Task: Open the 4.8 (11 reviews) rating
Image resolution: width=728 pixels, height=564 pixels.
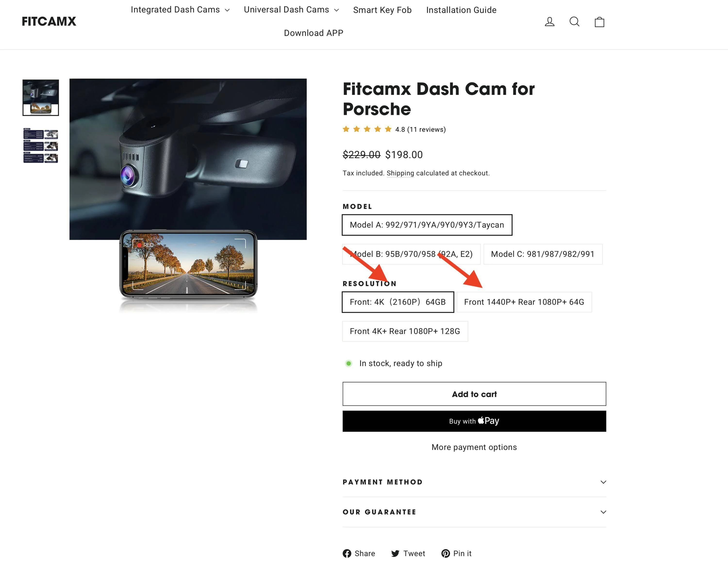Action: (x=394, y=129)
